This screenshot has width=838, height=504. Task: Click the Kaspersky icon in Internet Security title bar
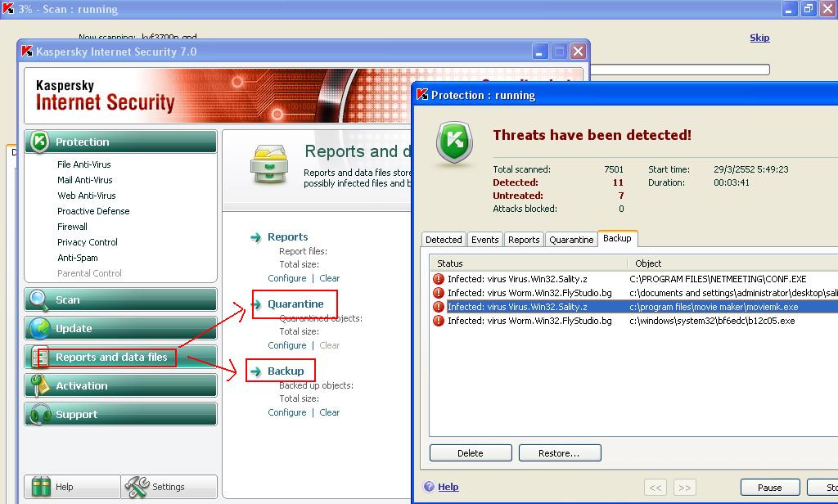point(27,52)
